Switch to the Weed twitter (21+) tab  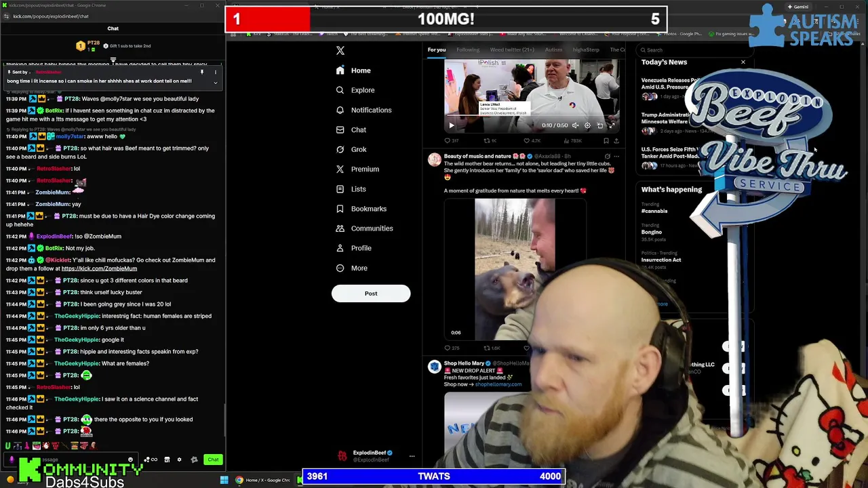512,49
